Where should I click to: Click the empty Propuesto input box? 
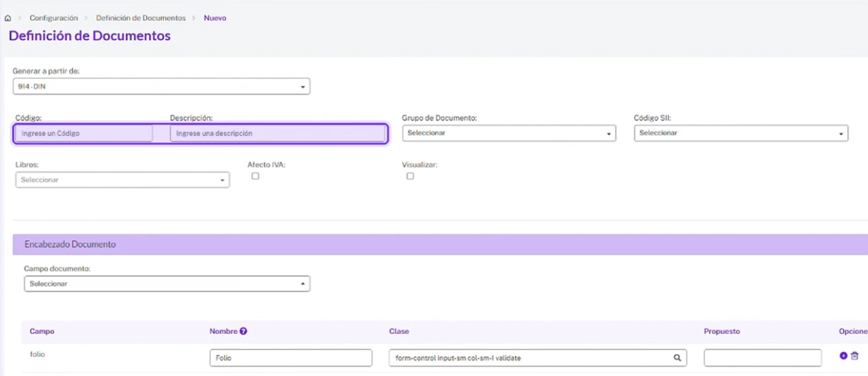763,358
